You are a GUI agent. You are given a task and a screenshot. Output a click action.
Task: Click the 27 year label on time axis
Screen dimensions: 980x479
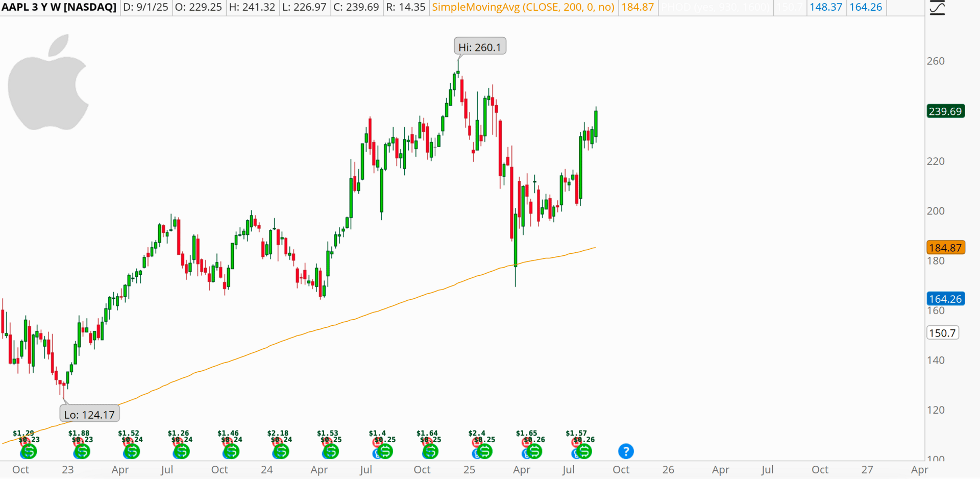pos(867,470)
